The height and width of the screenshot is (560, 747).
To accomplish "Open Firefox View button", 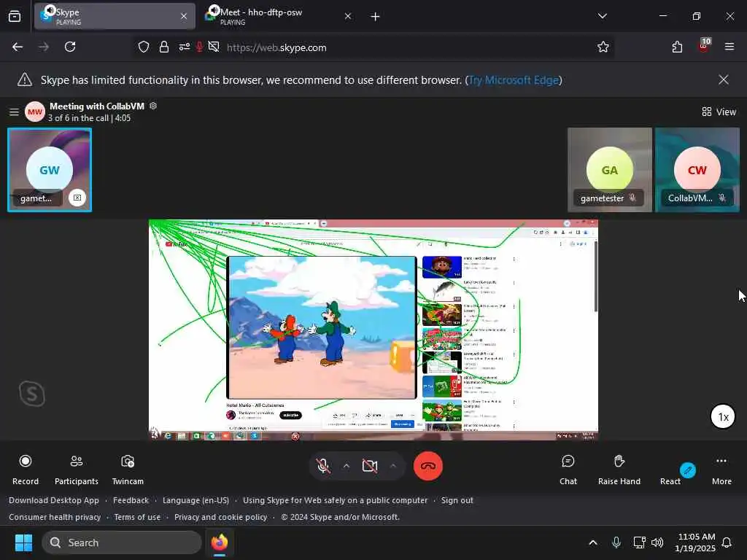I will (x=15, y=17).
